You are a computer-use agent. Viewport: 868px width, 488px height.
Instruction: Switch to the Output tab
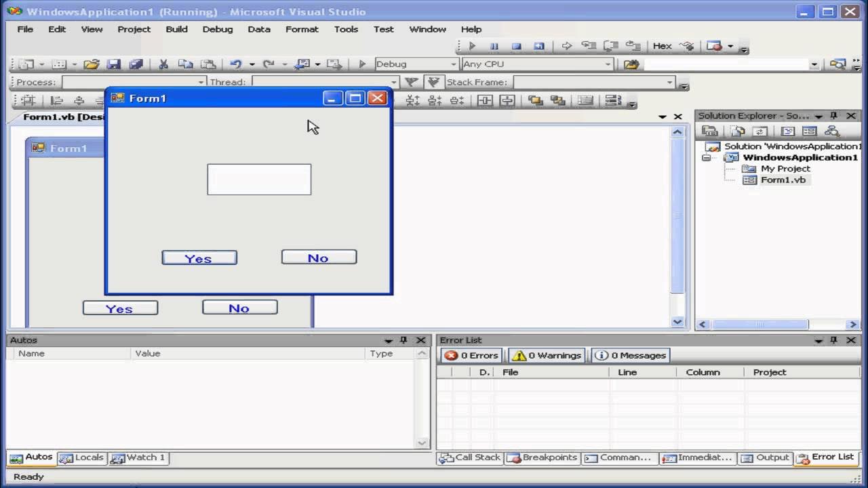[x=765, y=457]
